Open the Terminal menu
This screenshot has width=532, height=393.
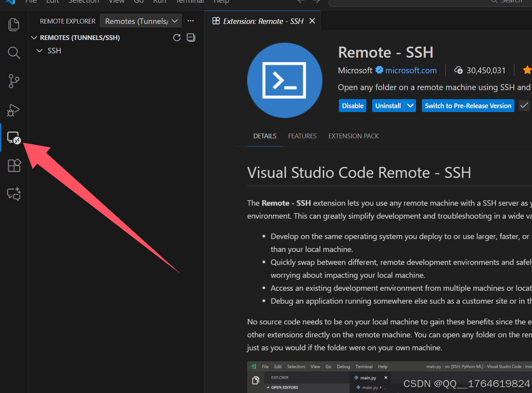pyautogui.click(x=190, y=2)
